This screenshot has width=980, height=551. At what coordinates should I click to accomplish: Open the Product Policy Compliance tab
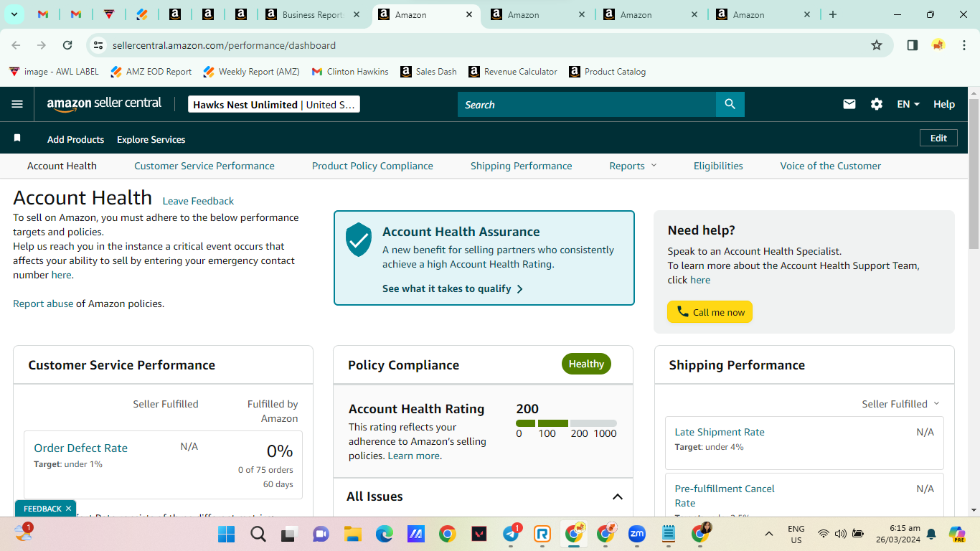pyautogui.click(x=372, y=166)
